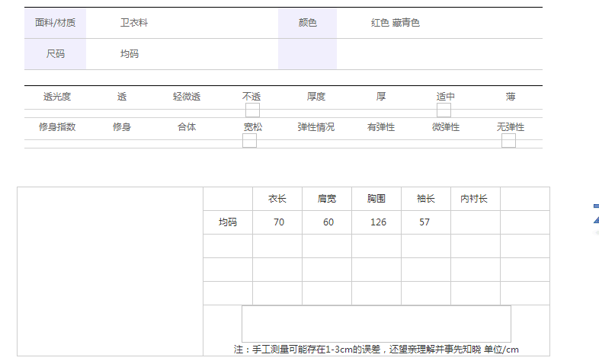This screenshot has height=364, width=599.
Task: Click the 126 chest value
Action: 378,222
